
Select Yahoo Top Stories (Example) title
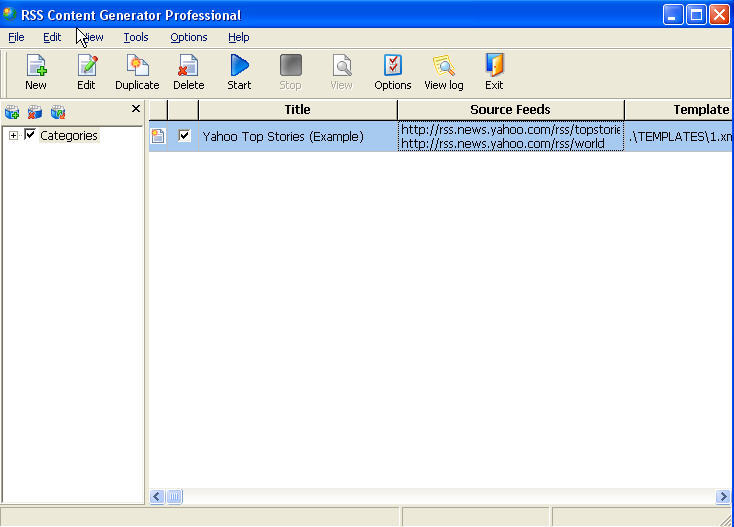[x=283, y=136]
